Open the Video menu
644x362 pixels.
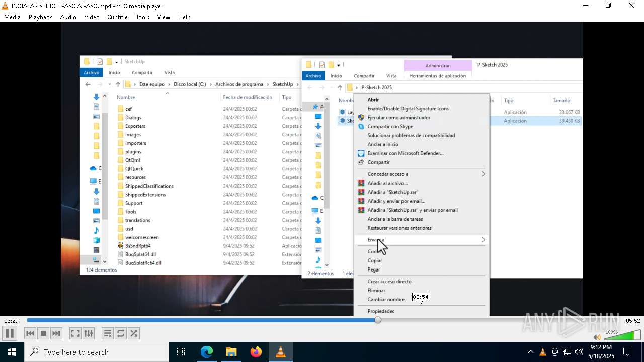pos(92,17)
